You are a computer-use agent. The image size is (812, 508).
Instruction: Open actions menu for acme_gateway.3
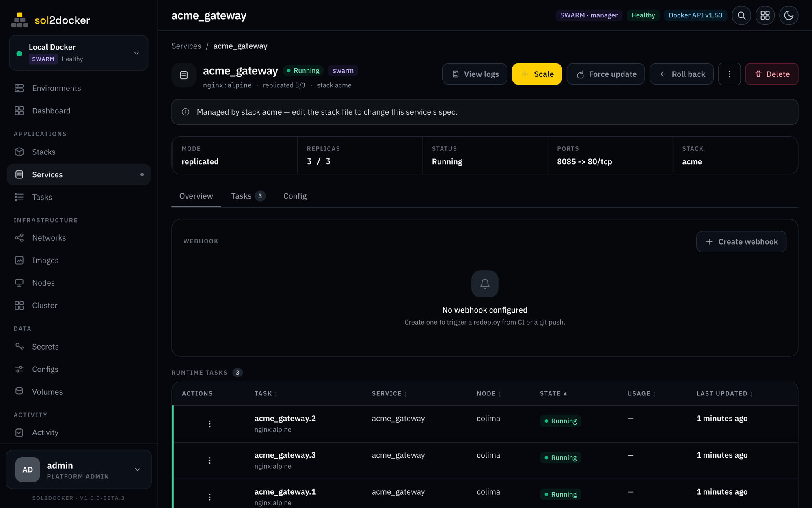[x=209, y=460]
